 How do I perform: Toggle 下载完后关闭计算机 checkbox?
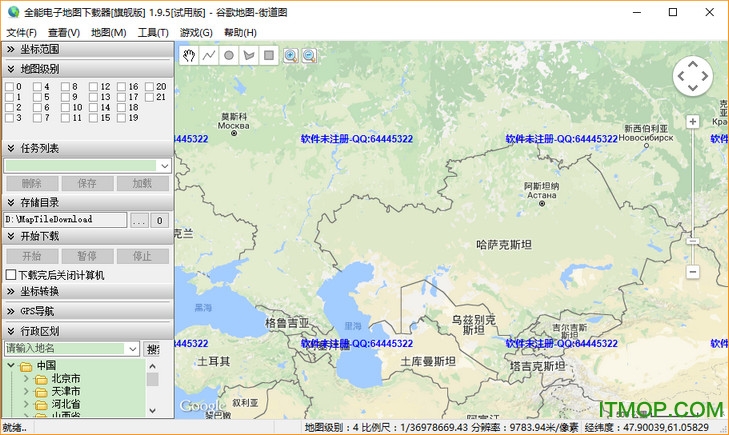coord(11,275)
